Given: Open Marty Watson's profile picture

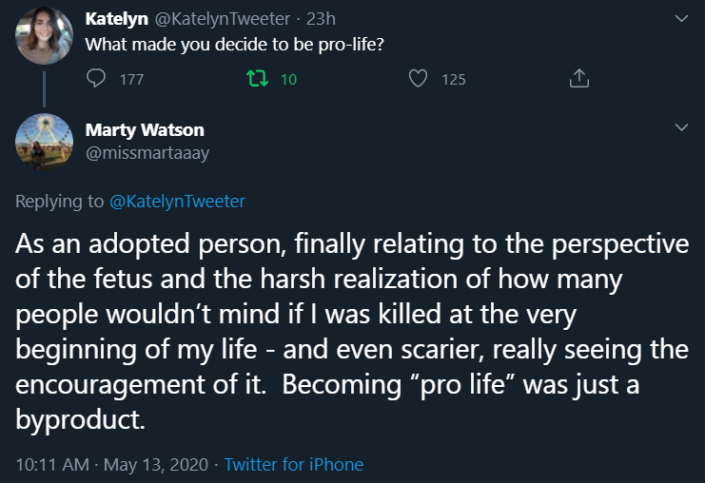Looking at the screenshot, I should 43,141.
